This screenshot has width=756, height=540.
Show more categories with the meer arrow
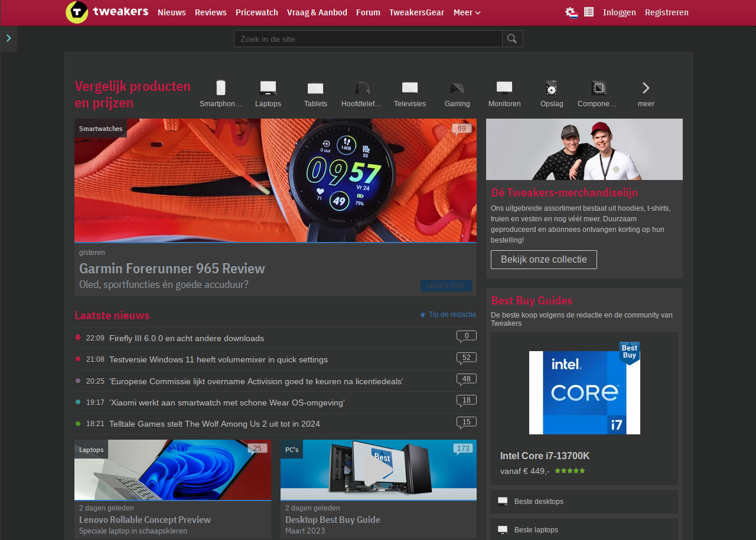click(646, 89)
